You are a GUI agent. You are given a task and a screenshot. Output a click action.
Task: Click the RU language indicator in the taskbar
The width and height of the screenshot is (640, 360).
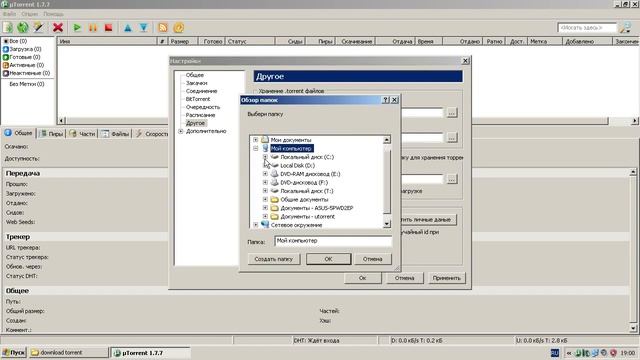555,353
